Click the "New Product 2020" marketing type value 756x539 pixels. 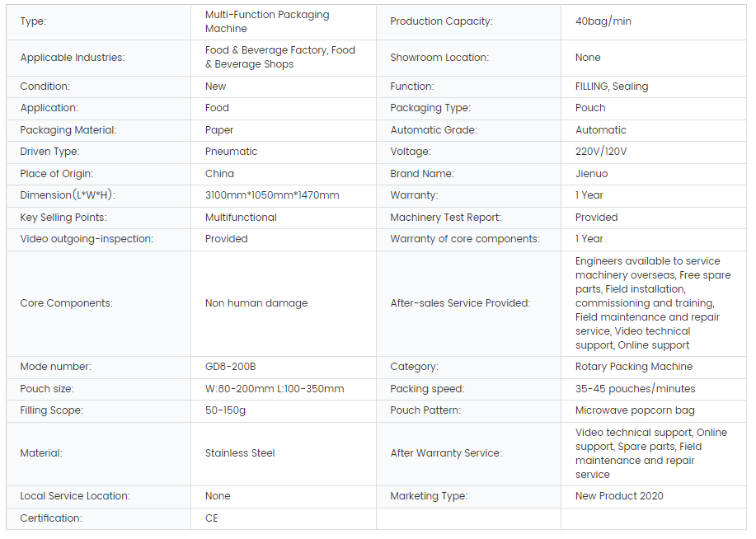pos(619,496)
